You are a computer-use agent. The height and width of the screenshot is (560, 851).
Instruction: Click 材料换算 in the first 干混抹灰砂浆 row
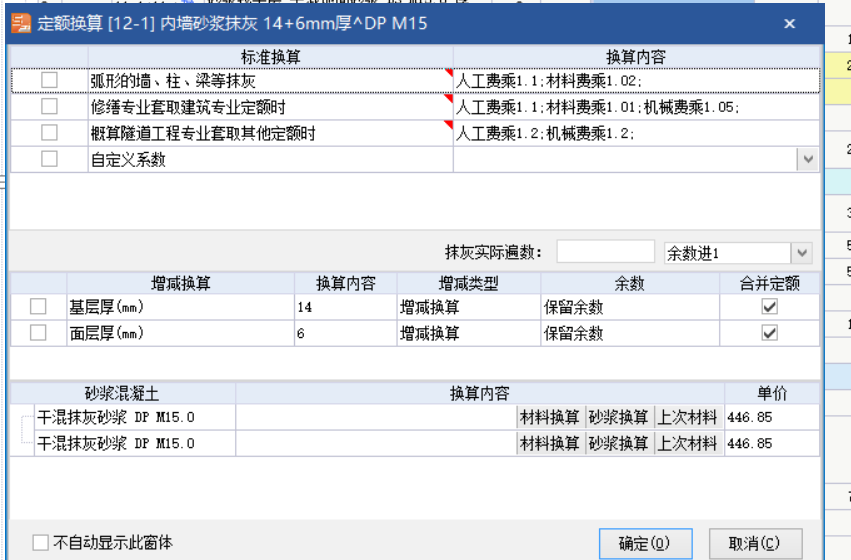tap(550, 417)
